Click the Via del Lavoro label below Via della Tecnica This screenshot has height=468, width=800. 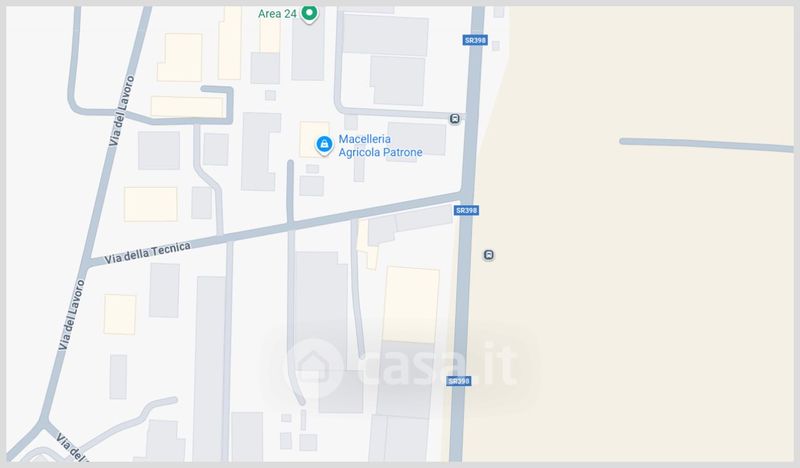pyautogui.click(x=71, y=315)
